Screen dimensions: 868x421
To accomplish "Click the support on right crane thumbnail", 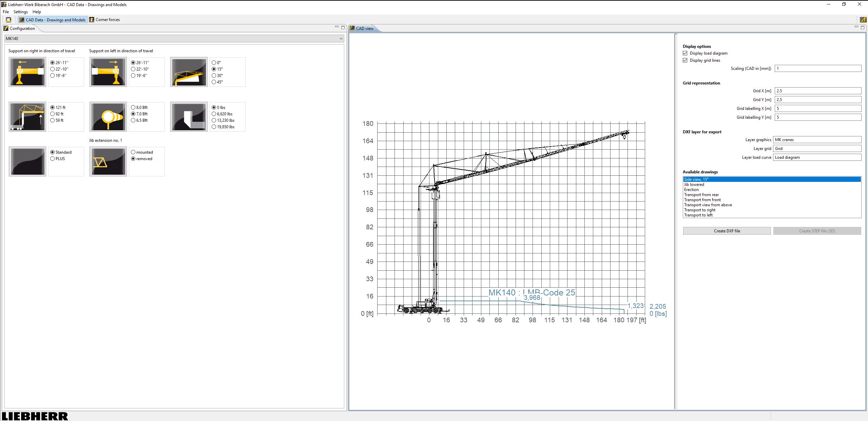I will point(27,72).
